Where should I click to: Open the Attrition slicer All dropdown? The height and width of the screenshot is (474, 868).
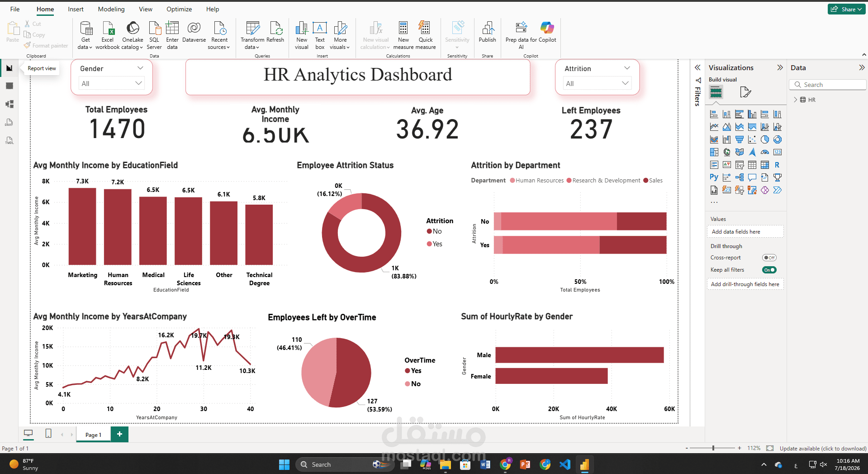pyautogui.click(x=597, y=83)
